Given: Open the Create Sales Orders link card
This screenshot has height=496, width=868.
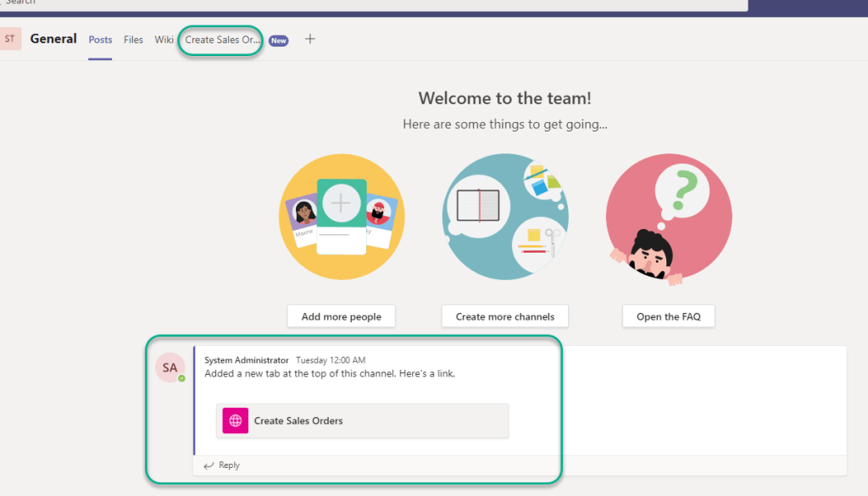Looking at the screenshot, I should (362, 421).
